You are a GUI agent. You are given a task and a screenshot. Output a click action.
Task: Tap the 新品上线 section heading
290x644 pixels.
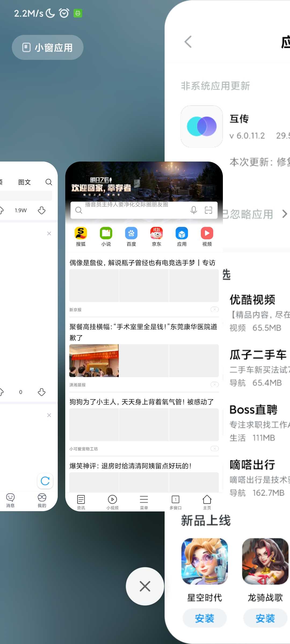(206, 521)
